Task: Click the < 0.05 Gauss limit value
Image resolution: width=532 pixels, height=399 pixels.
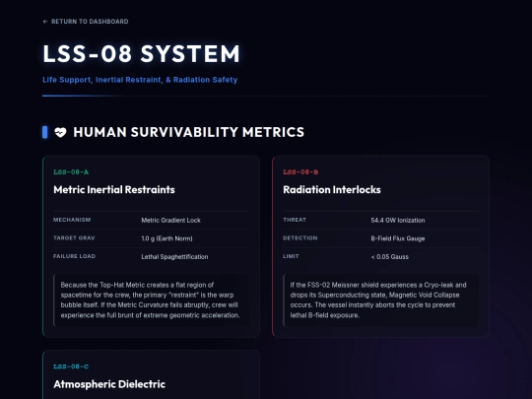Action: pos(389,257)
